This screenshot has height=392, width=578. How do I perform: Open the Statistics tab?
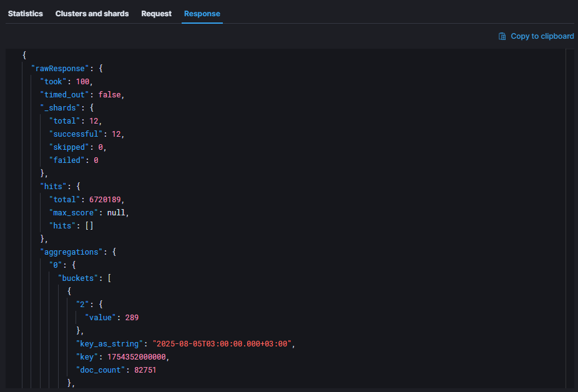click(25, 14)
